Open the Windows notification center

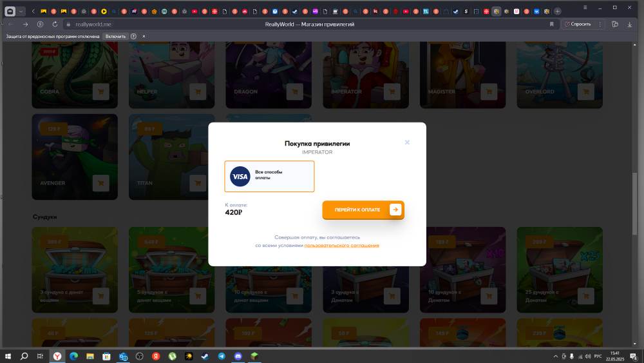[634, 357]
